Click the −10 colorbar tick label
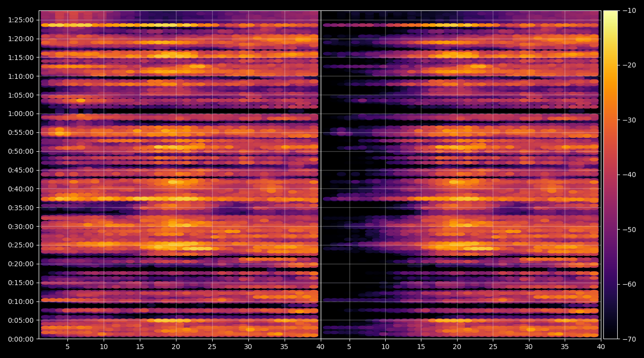 point(629,10)
